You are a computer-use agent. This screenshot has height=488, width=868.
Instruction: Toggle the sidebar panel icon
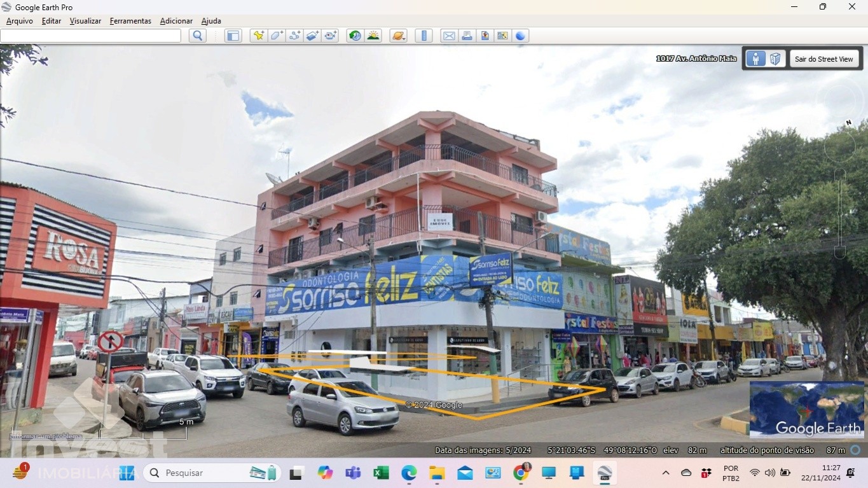(x=233, y=36)
